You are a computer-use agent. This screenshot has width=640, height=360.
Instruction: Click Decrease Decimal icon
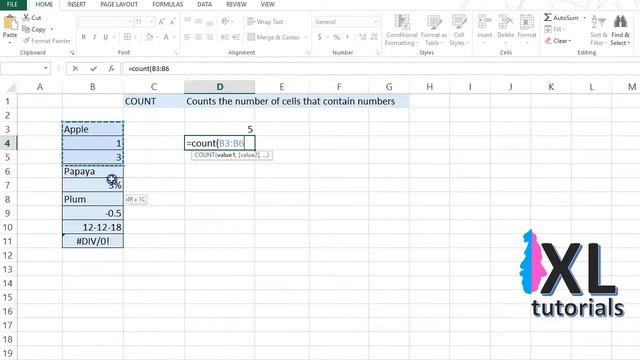click(x=374, y=37)
